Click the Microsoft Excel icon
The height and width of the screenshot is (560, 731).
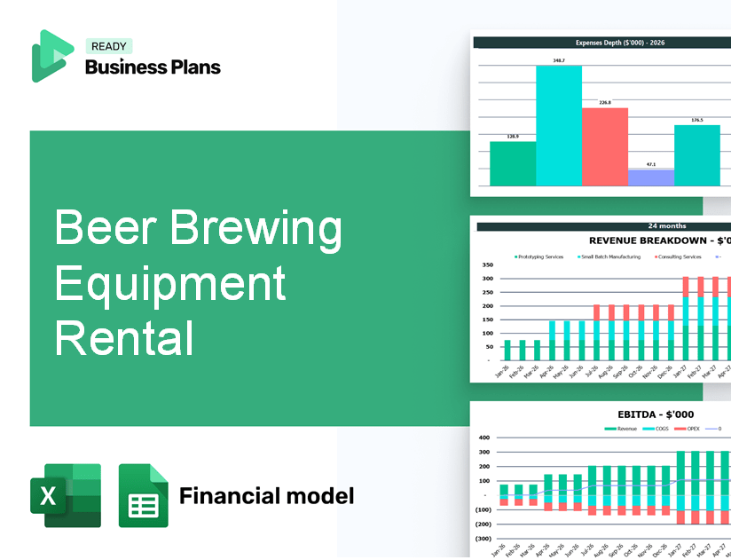coord(66,495)
